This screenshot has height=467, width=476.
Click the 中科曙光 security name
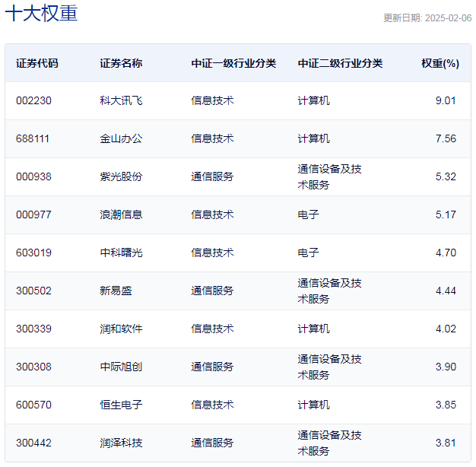point(121,253)
